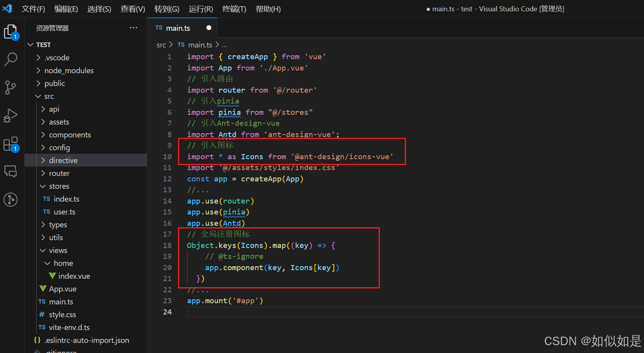Screen dimensions: 644x353
Task: Open the 运行(R) menu
Action: click(201, 9)
